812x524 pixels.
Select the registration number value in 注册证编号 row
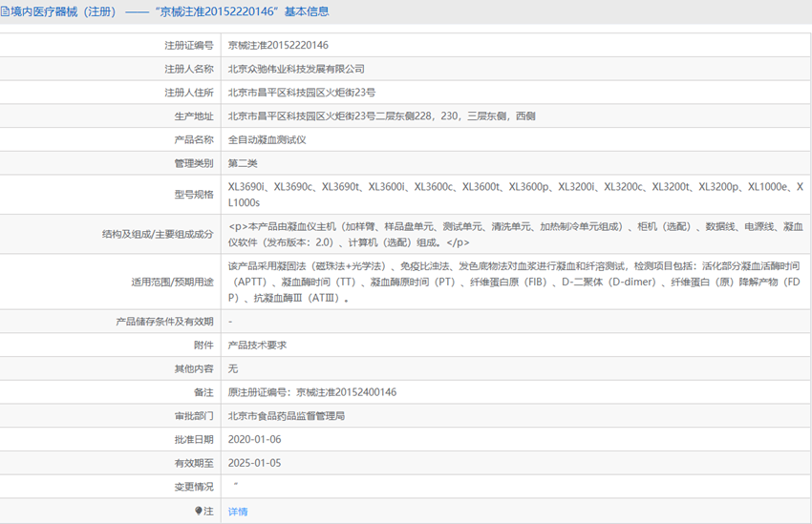[278, 45]
